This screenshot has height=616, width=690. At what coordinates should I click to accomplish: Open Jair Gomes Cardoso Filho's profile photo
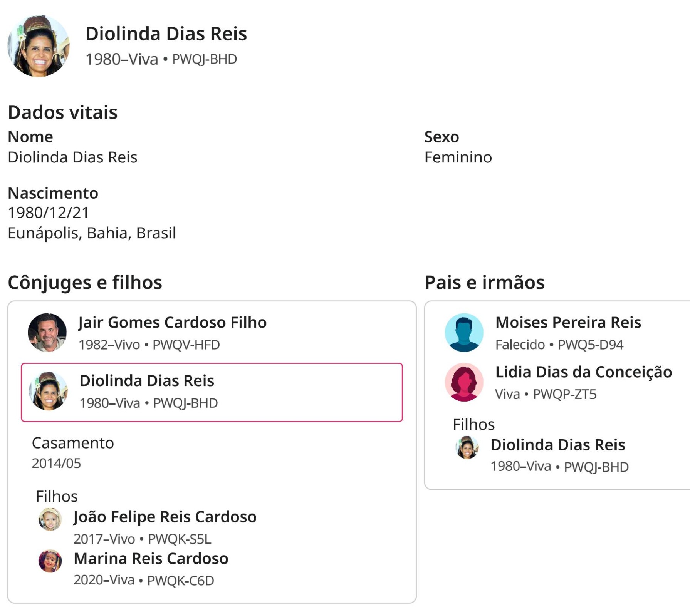[x=47, y=332]
